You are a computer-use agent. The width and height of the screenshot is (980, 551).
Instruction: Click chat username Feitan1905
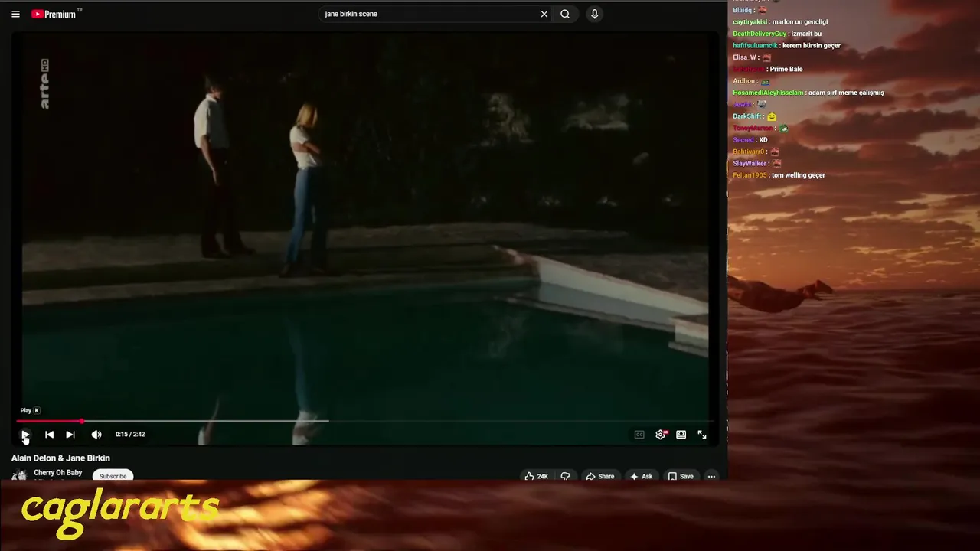(x=750, y=175)
